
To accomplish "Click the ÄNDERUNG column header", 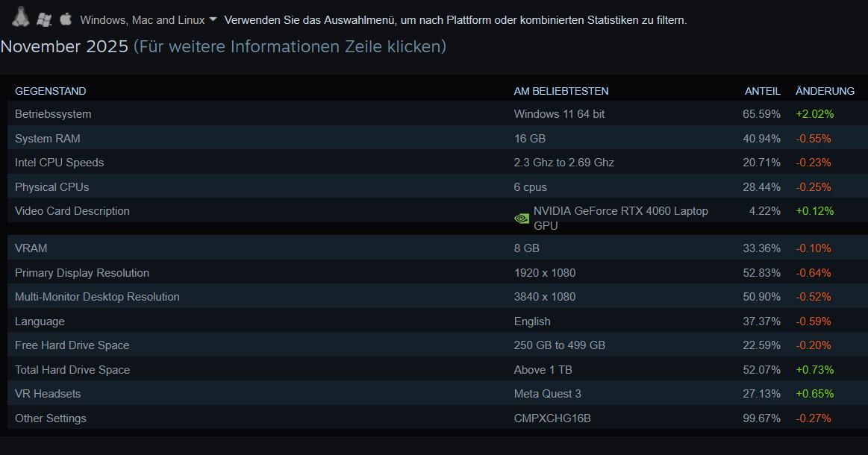I will (825, 91).
